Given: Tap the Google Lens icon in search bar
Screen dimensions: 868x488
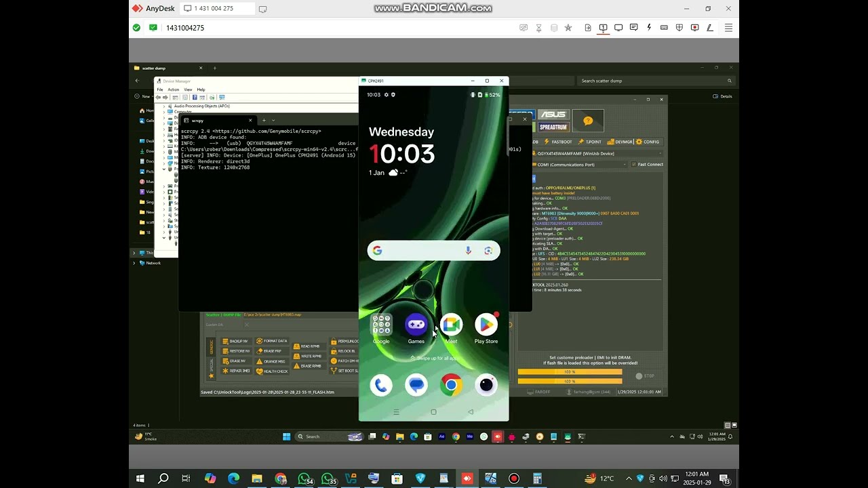Looking at the screenshot, I should [488, 251].
